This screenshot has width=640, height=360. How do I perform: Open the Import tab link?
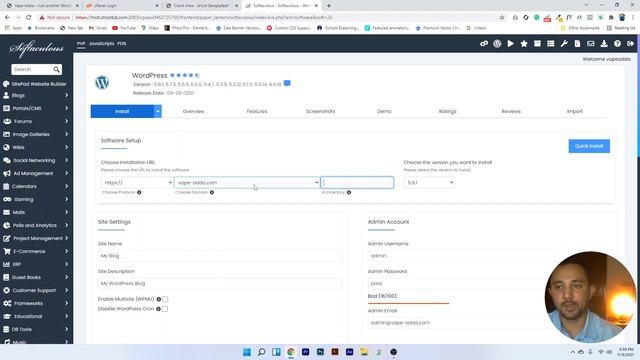(574, 111)
